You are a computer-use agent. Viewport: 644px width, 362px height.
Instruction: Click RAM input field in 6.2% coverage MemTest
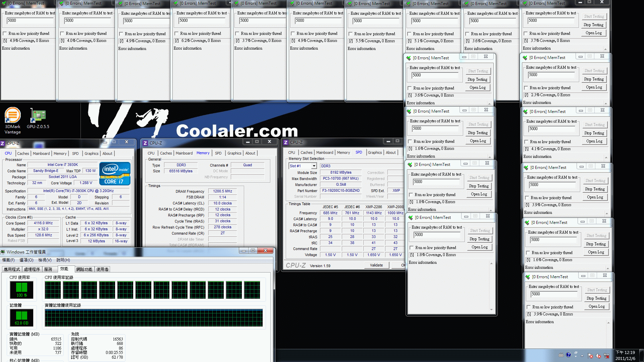coord(201,20)
